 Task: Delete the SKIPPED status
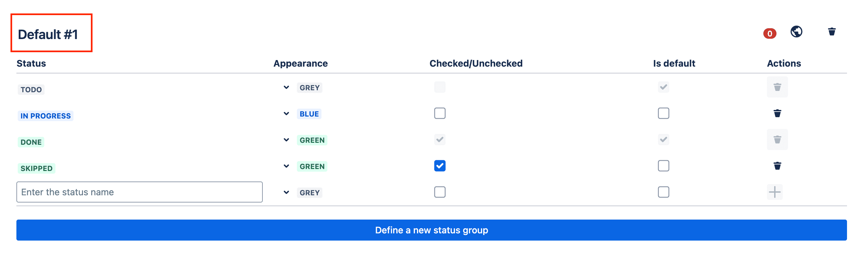[777, 166]
